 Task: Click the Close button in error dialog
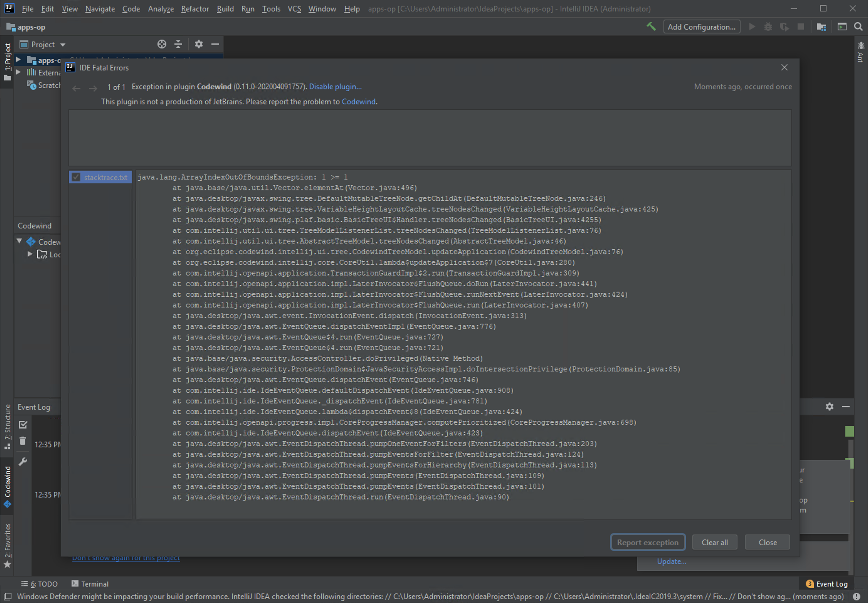(768, 542)
